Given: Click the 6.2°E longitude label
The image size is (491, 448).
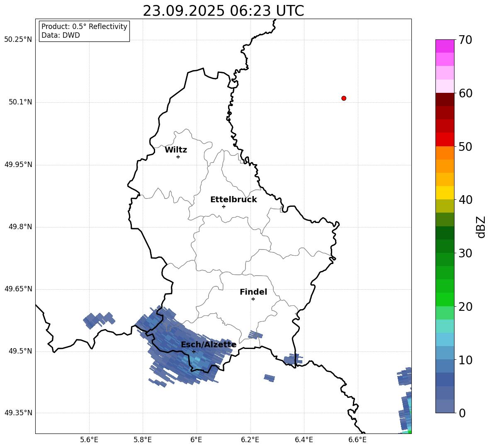Looking at the screenshot, I should point(250,440).
